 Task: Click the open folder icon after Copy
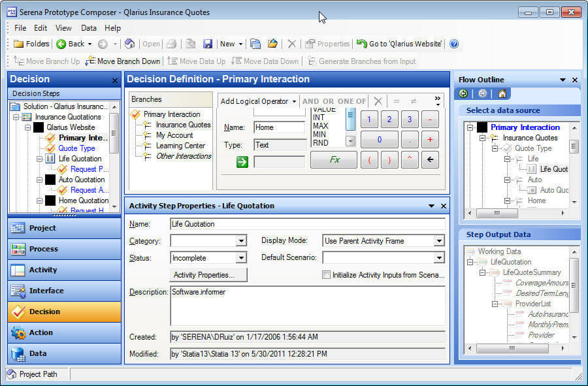tap(272, 44)
